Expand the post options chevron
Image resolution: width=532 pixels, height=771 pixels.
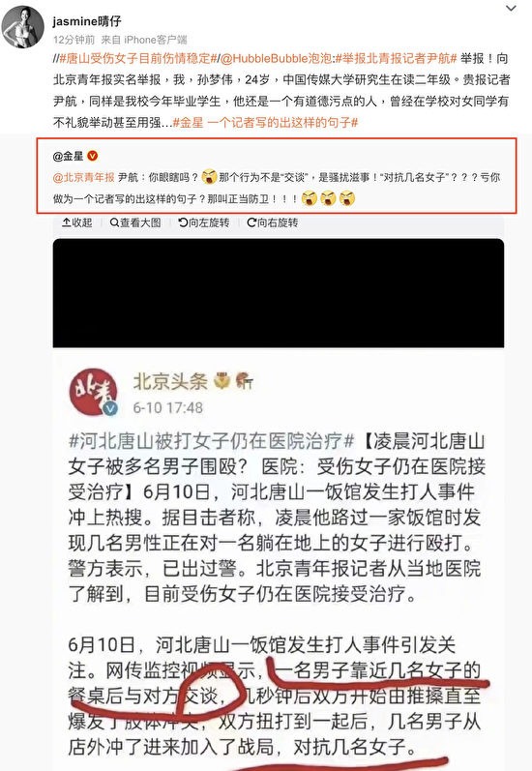(x=512, y=9)
